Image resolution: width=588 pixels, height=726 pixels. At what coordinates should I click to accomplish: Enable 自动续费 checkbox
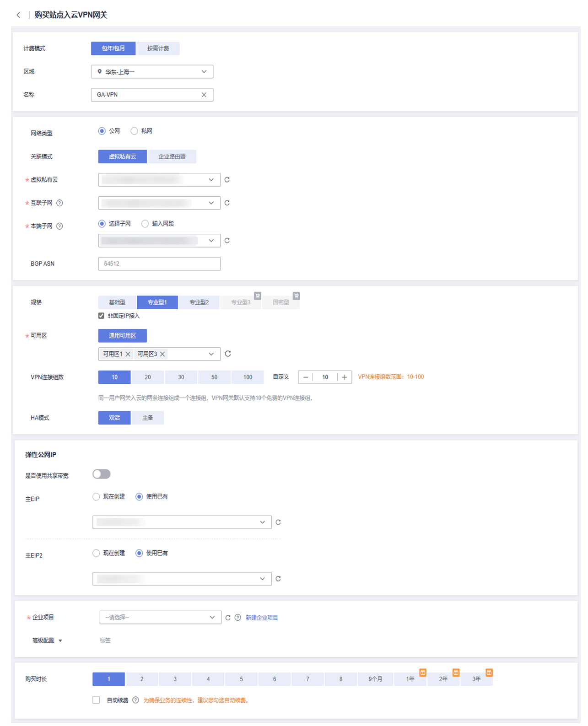click(x=96, y=700)
